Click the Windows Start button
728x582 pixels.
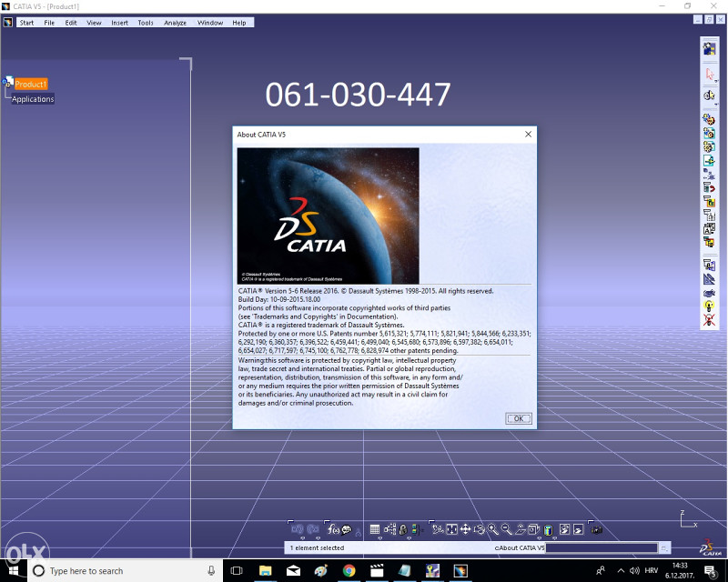[x=14, y=570]
